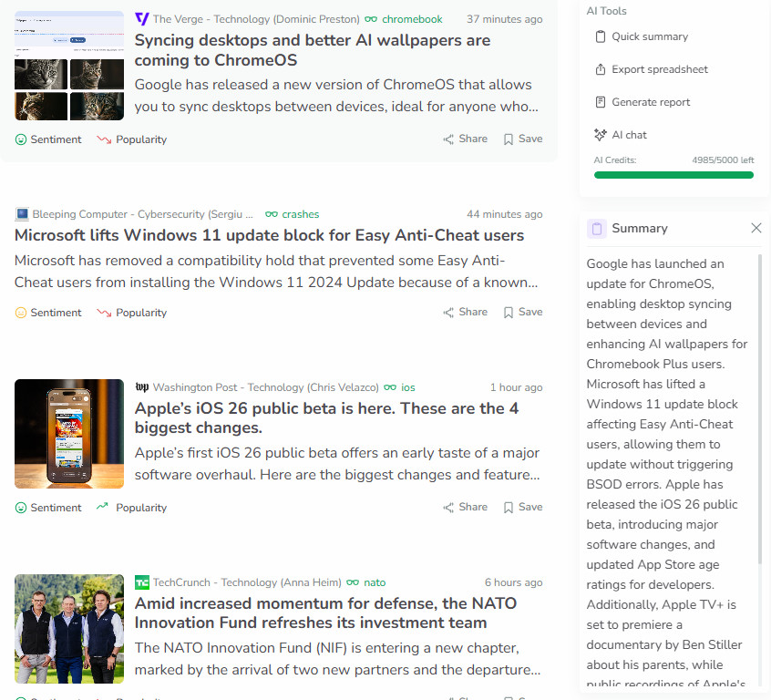Open the nato tag link
The width and height of the screenshot is (771, 700).
pyautogui.click(x=375, y=582)
